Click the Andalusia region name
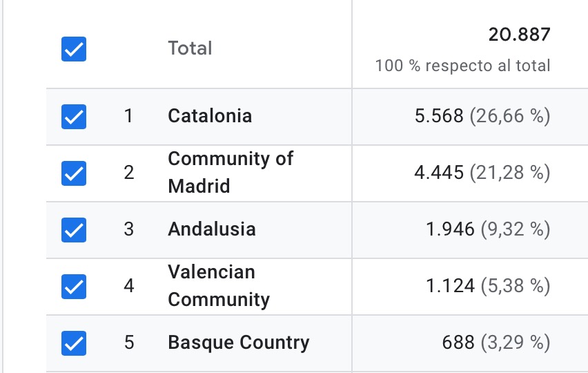Image resolution: width=588 pixels, height=373 pixels. tap(212, 229)
